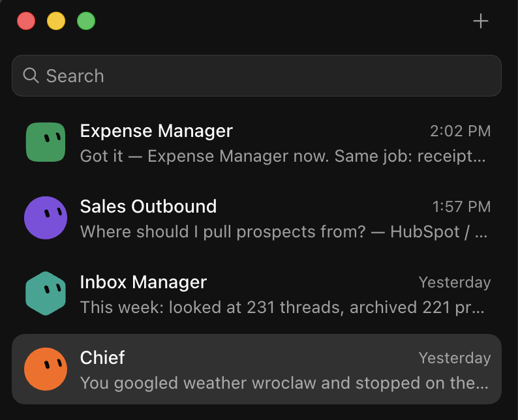Image resolution: width=518 pixels, height=420 pixels.
Task: Click the 1:57 PM timestamp
Action: 461,207
